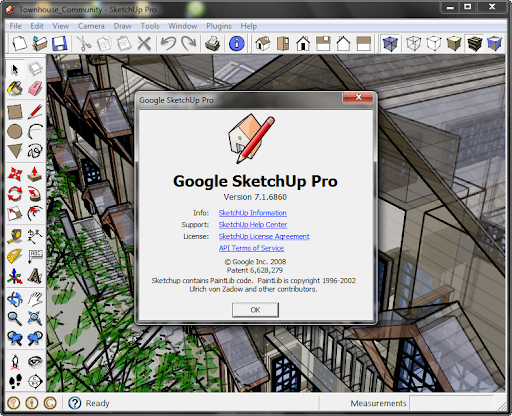The height and width of the screenshot is (416, 512).
Task: Switch to Hidden Line style
Action: click(x=434, y=43)
